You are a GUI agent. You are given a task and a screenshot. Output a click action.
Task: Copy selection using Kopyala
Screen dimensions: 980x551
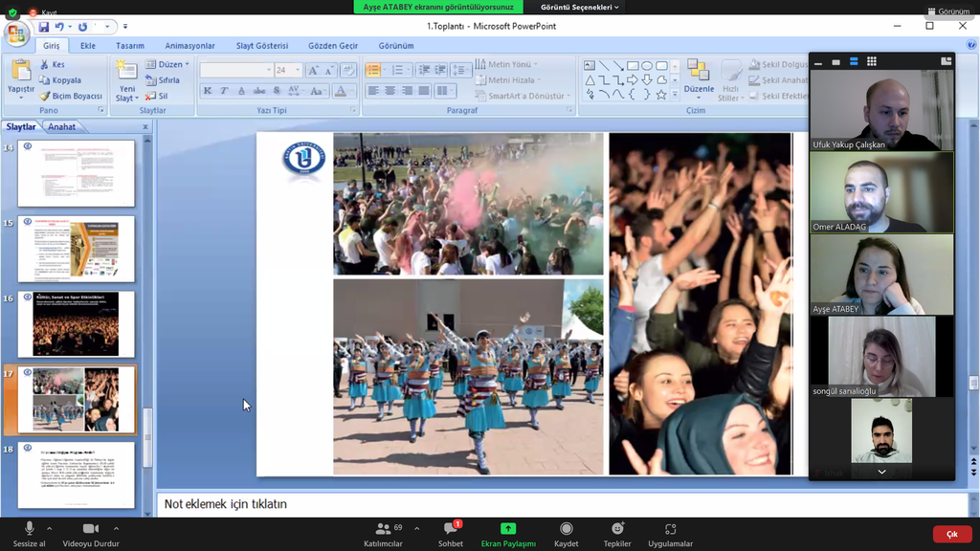[x=60, y=80]
